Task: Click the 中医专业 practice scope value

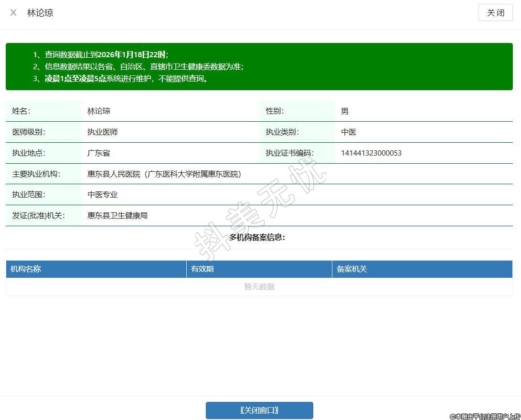Action: (102, 195)
